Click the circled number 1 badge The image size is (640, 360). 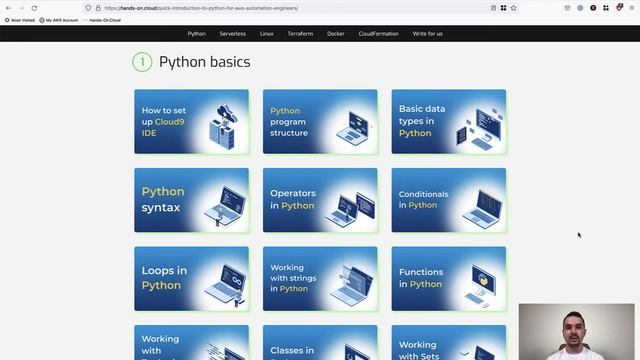point(142,62)
